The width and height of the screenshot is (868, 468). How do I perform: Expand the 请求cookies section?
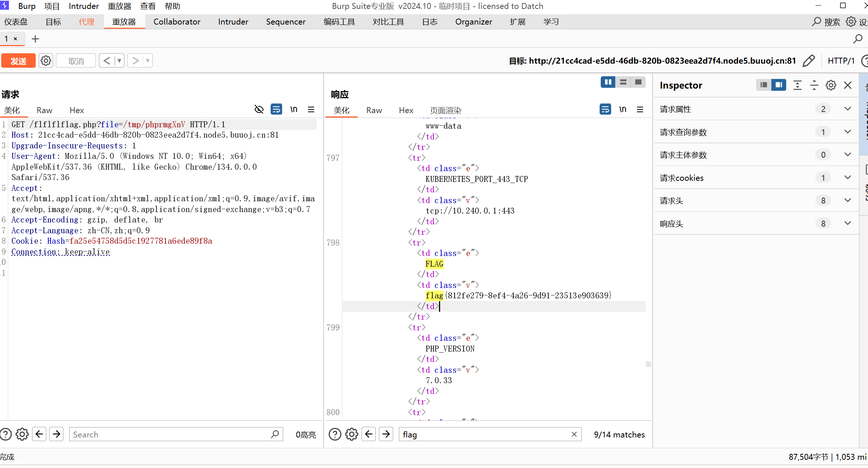coord(848,177)
